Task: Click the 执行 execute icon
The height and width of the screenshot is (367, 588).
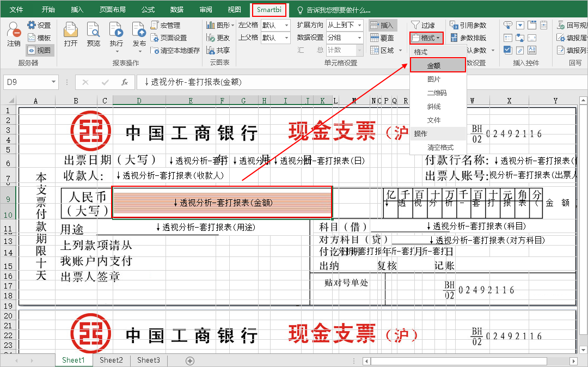Action: (117, 29)
